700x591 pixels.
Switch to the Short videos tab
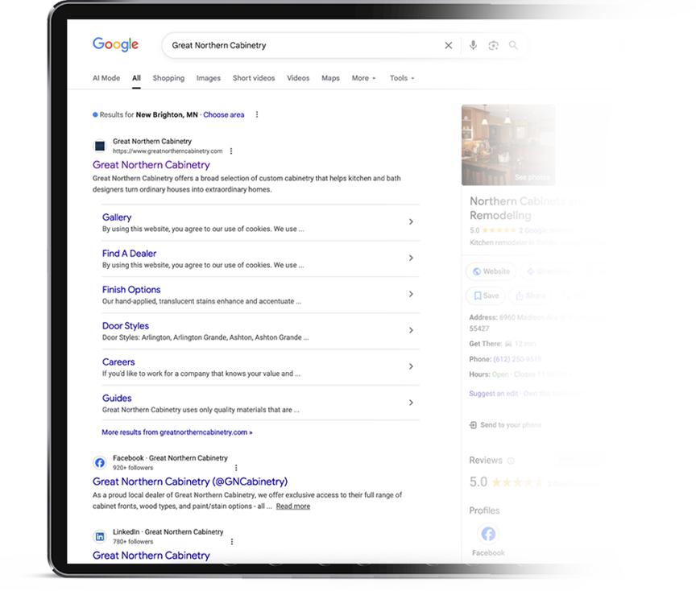tap(254, 78)
